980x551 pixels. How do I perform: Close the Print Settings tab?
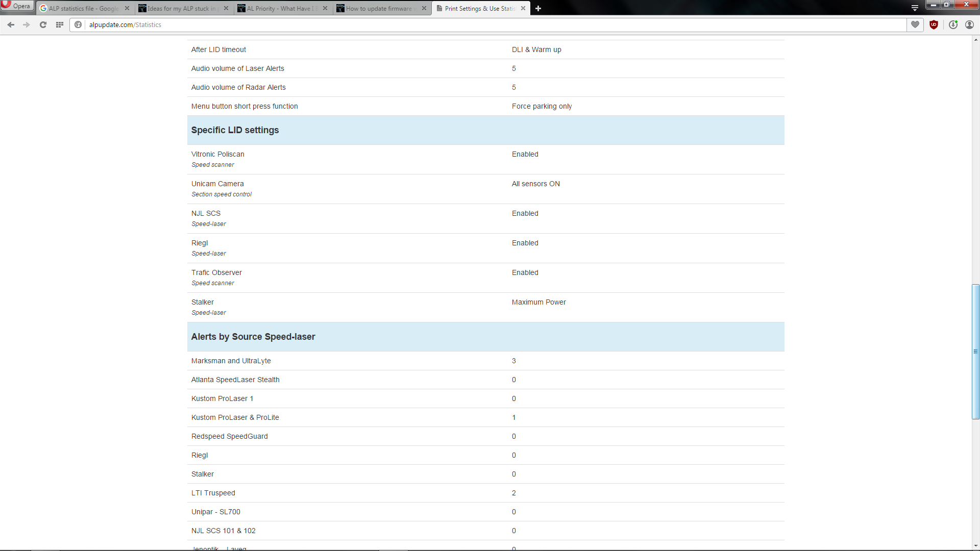(523, 8)
